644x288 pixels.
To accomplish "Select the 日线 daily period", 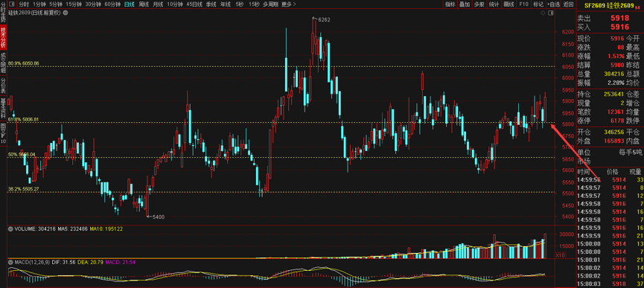I will [x=129, y=4].
